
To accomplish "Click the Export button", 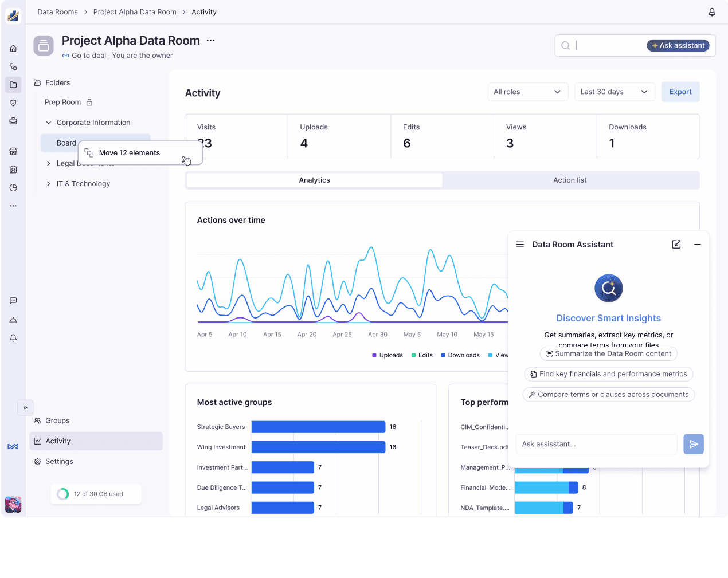I will coord(680,92).
